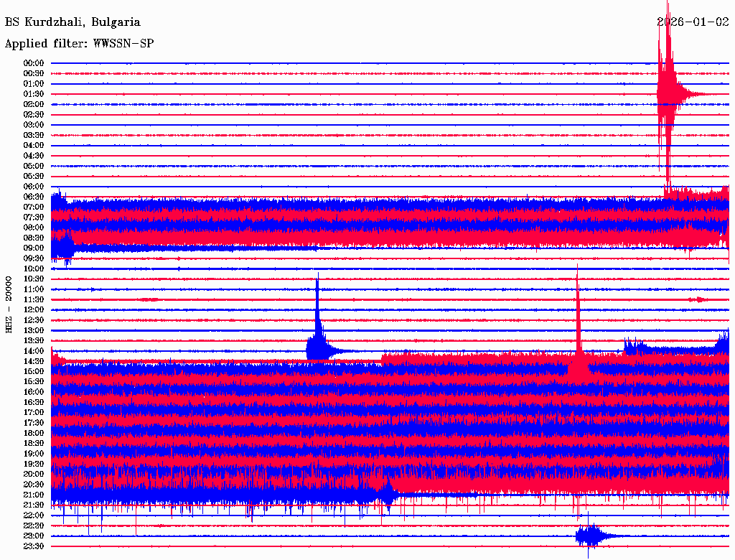Click the 10:00 time label
This screenshot has height=560, width=735.
(x=34, y=269)
